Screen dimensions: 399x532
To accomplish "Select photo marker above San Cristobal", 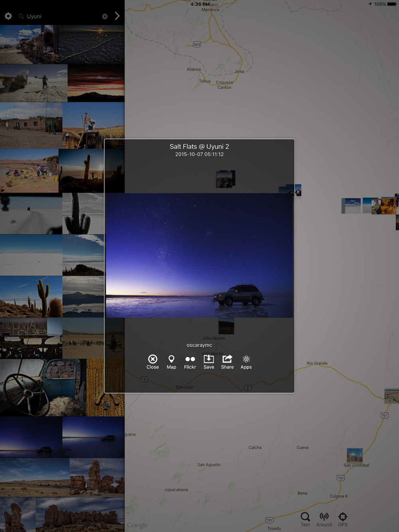I will (355, 455).
